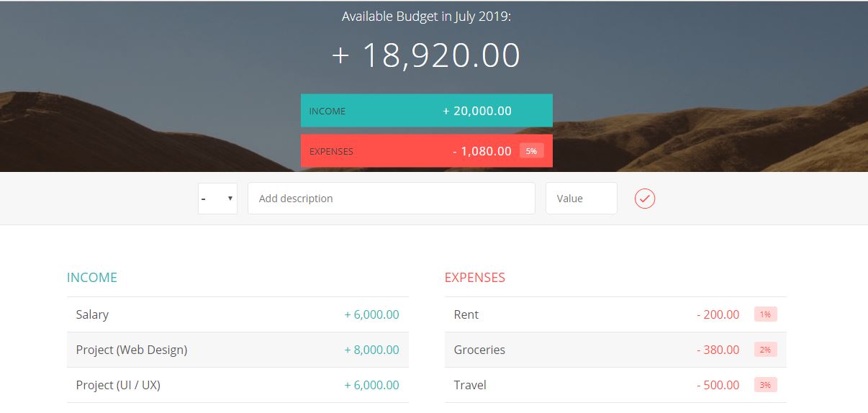The image size is (868, 413).
Task: Click the 18,920.00 available budget total
Action: pos(426,55)
